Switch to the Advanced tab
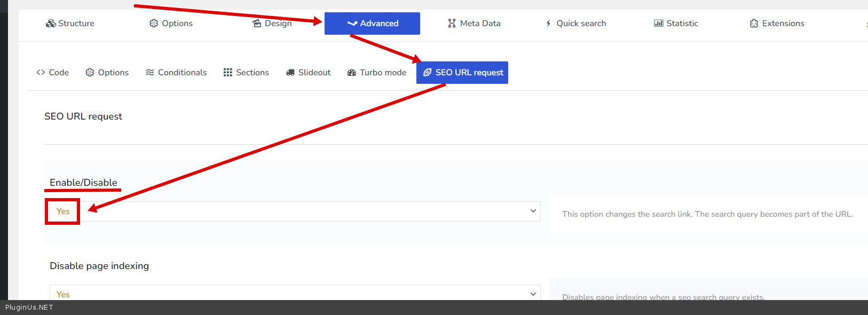 (372, 23)
